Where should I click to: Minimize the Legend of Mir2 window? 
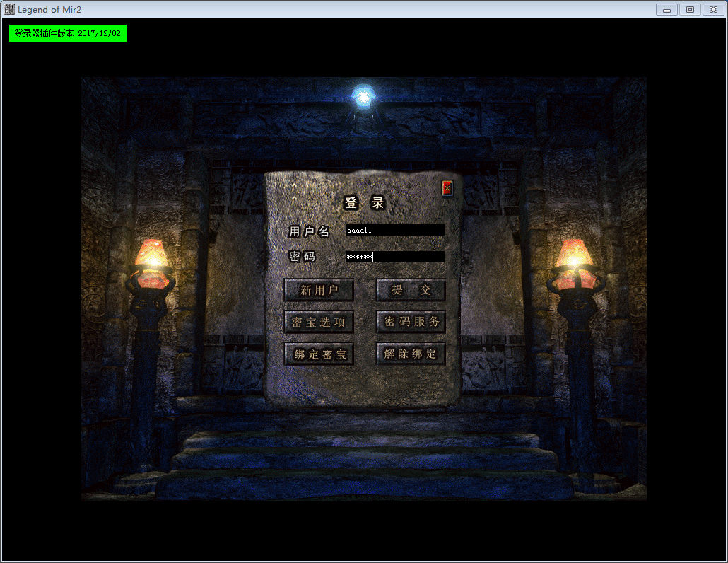(667, 9)
